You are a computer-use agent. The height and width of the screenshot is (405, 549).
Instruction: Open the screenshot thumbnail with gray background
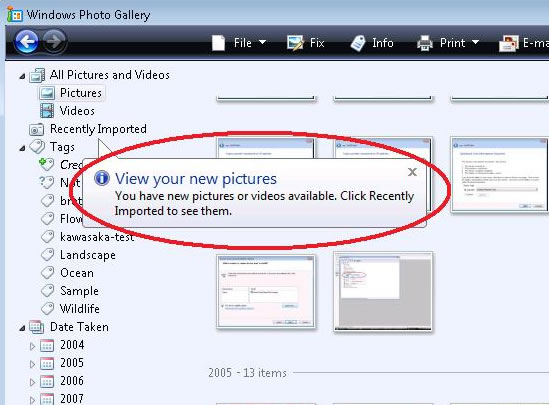pos(383,292)
